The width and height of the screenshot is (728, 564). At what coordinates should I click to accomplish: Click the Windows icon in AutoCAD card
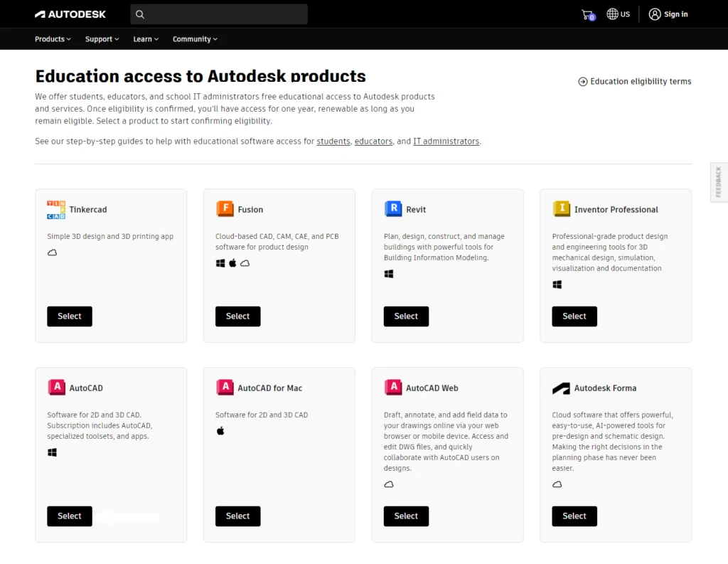coord(53,452)
